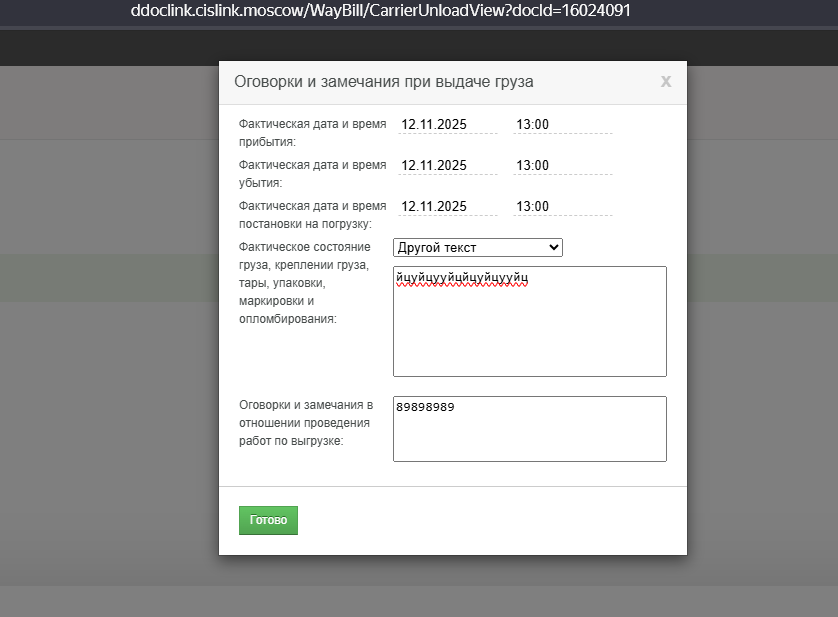Select the loading placement date field
The width and height of the screenshot is (838, 617).
point(448,207)
